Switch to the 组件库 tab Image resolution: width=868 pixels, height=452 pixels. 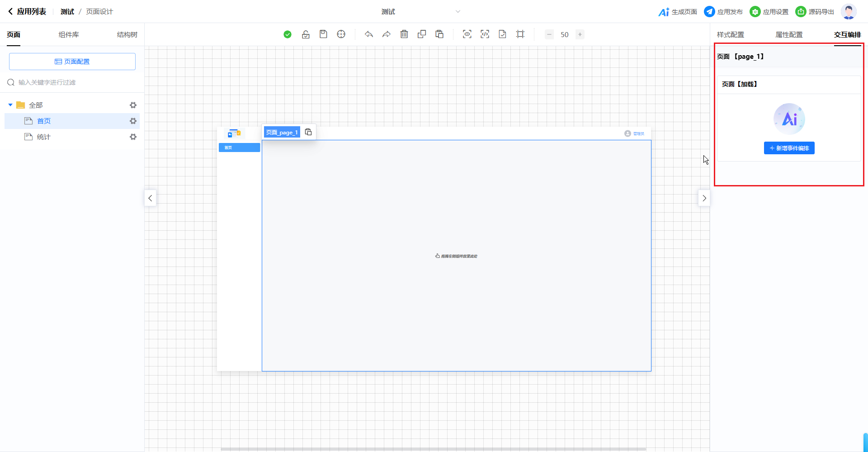click(x=69, y=35)
